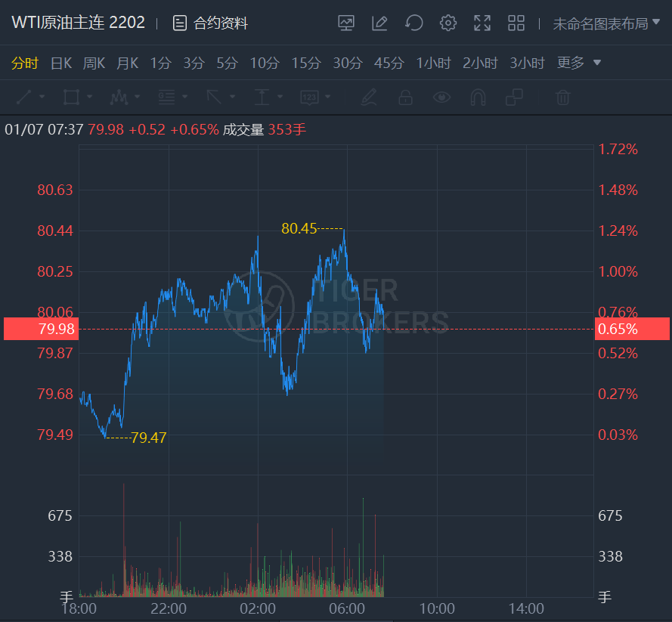Select the line drawing tool
672x622 pixels.
[x=23, y=97]
